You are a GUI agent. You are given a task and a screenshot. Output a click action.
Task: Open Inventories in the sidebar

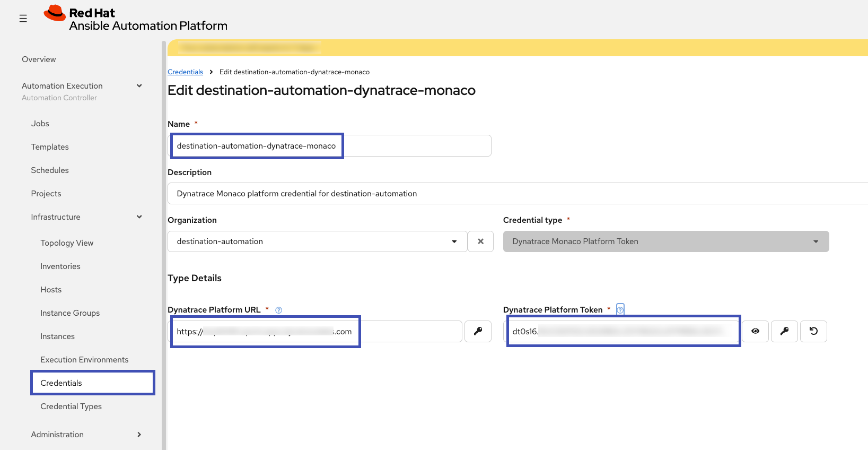[x=60, y=266]
